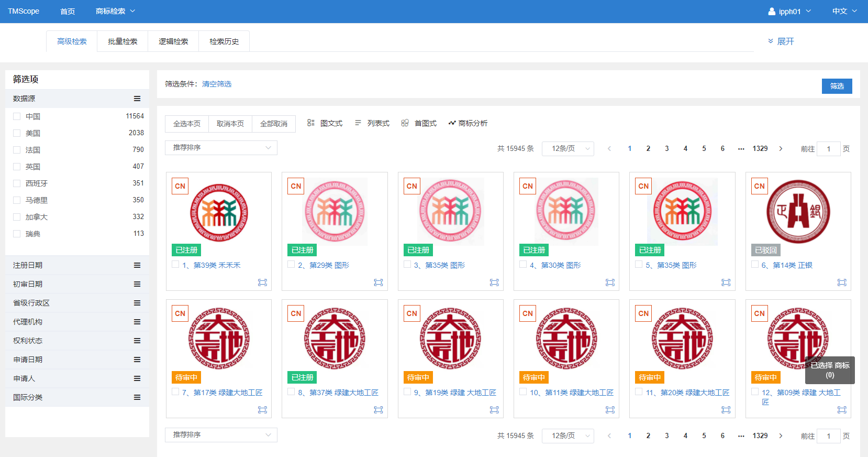Click 清空筛选 link
This screenshot has height=457, width=868.
click(217, 84)
